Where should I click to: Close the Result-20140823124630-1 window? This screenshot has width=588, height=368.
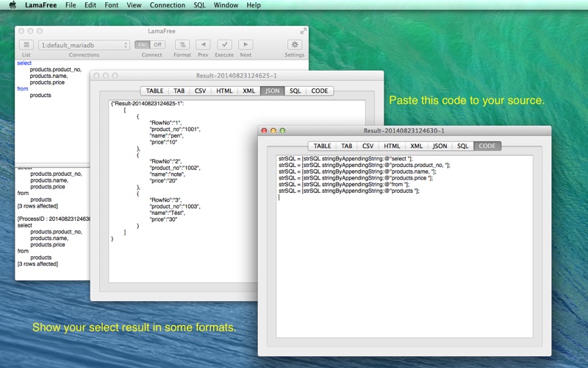coord(264,131)
